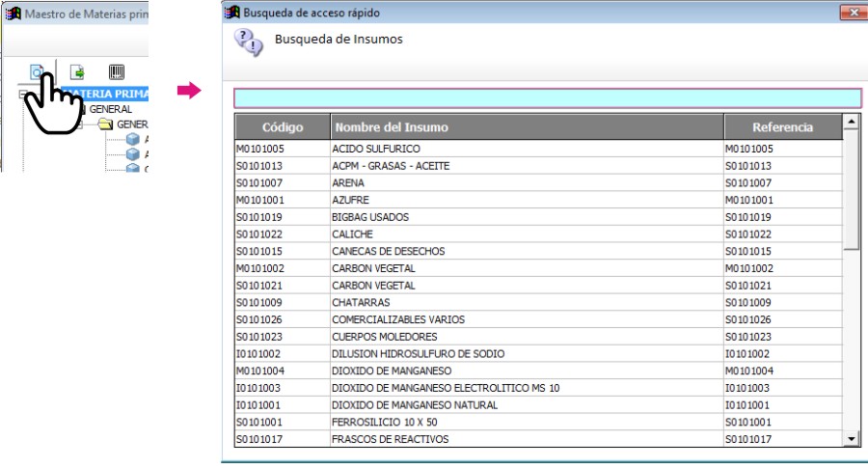Click the Nombre del Insumo column header
The width and height of the screenshot is (868, 468).
[527, 126]
